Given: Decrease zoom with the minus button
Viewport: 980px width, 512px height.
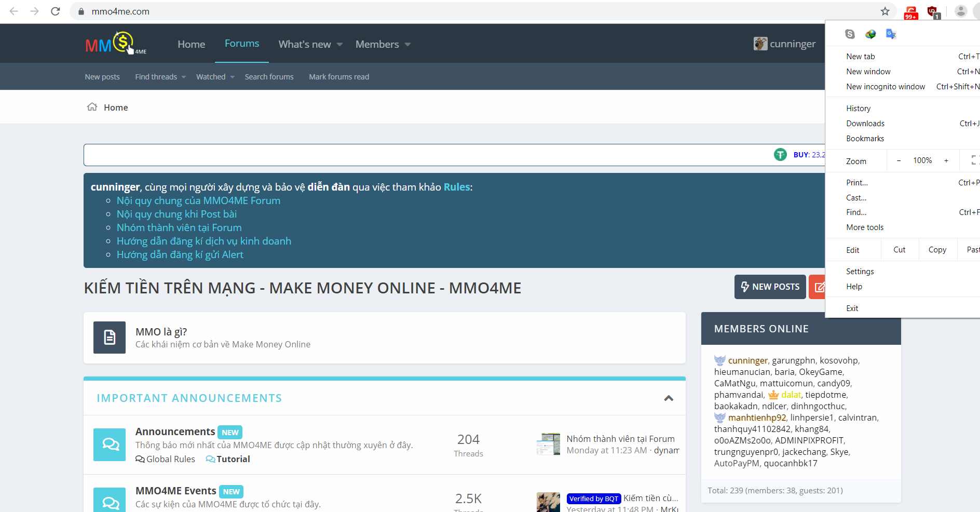Looking at the screenshot, I should tap(899, 161).
